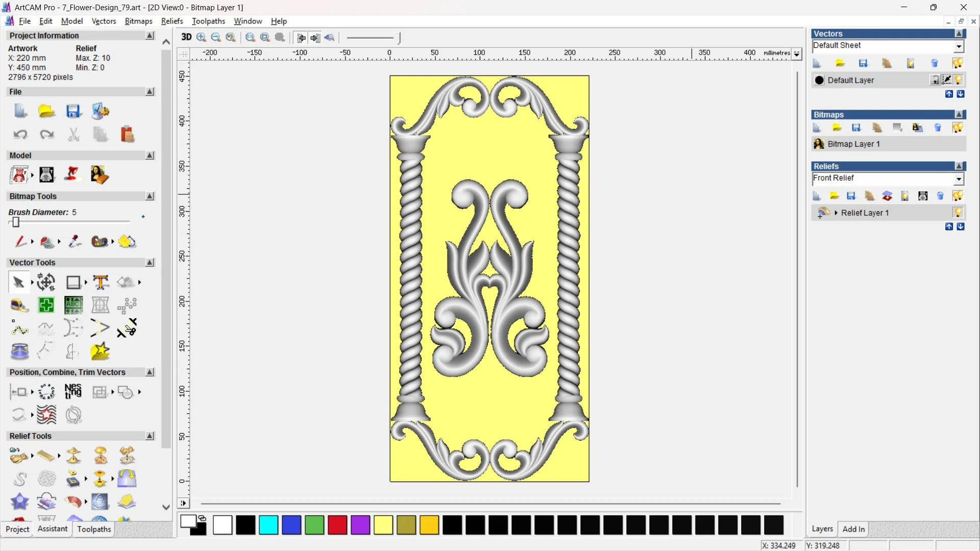Select the red color swatch
The height and width of the screenshot is (551, 980).
[337, 525]
